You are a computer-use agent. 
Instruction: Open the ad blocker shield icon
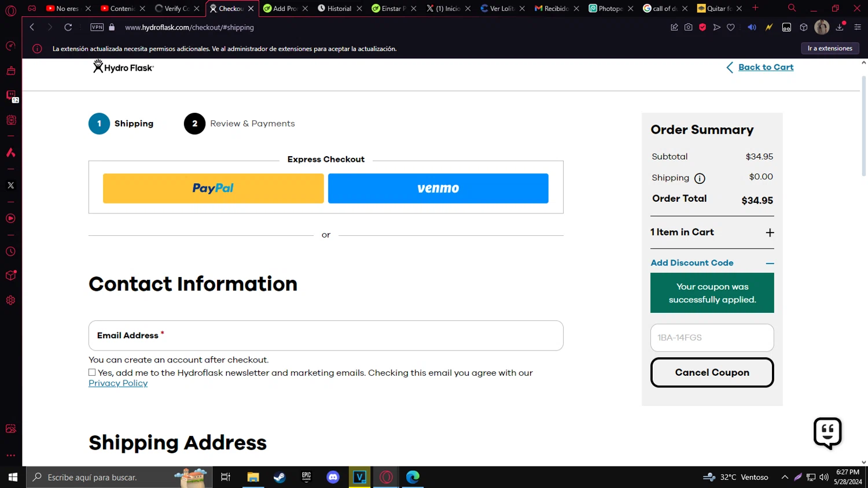(703, 27)
